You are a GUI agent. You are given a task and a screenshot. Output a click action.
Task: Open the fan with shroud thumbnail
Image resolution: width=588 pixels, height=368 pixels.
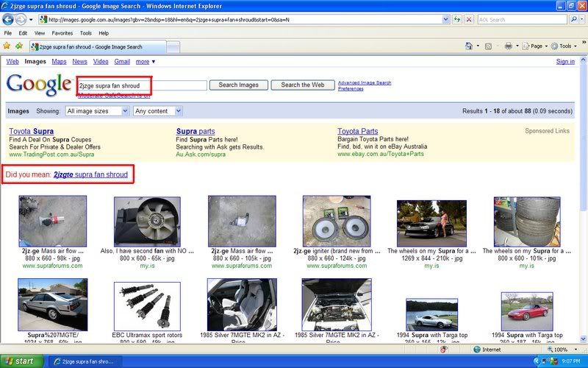(x=147, y=222)
